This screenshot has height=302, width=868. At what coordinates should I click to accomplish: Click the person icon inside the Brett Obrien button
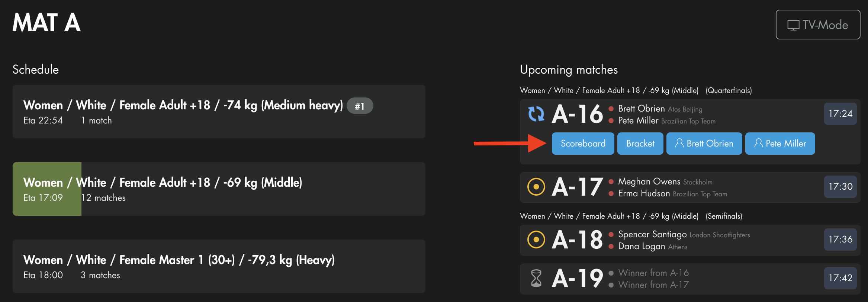coord(680,143)
